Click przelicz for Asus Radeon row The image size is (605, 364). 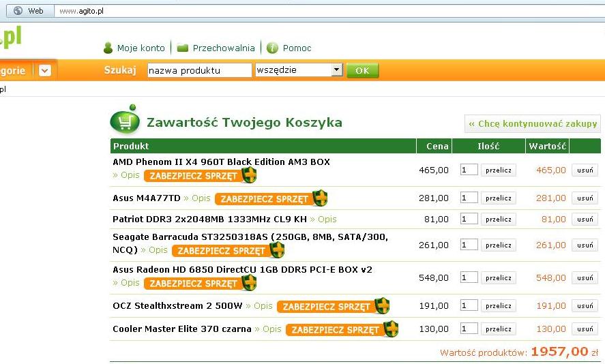click(x=499, y=277)
